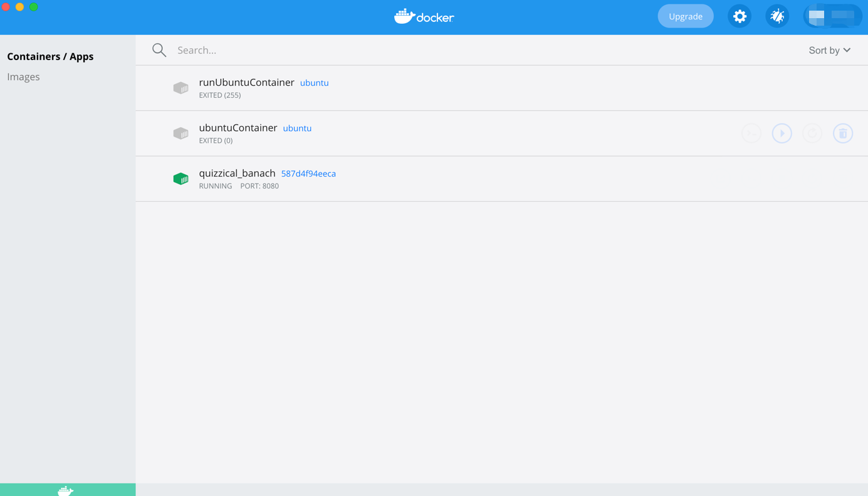The image size is (868, 496).
Task: Click the whale icon at the sidebar bottom
Action: (x=67, y=490)
